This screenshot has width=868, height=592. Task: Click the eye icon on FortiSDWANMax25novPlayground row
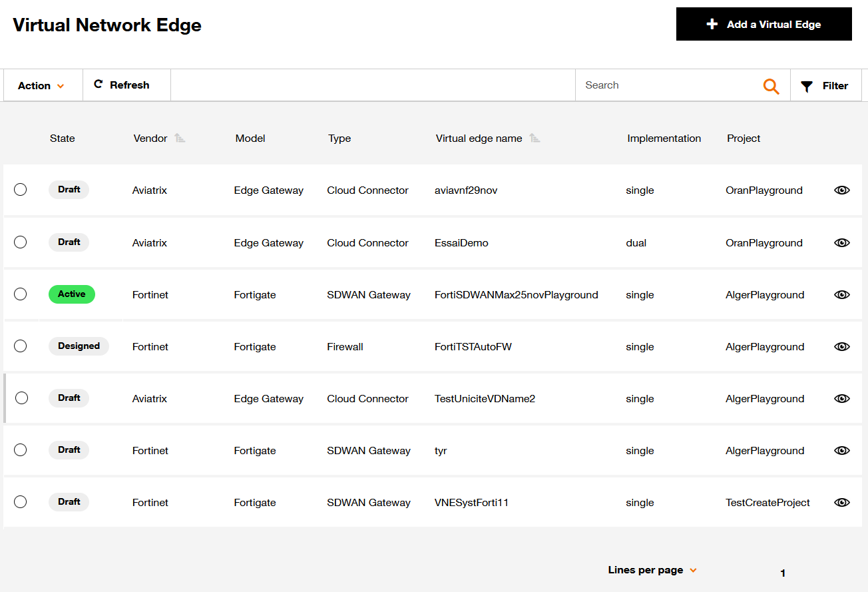pyautogui.click(x=841, y=294)
